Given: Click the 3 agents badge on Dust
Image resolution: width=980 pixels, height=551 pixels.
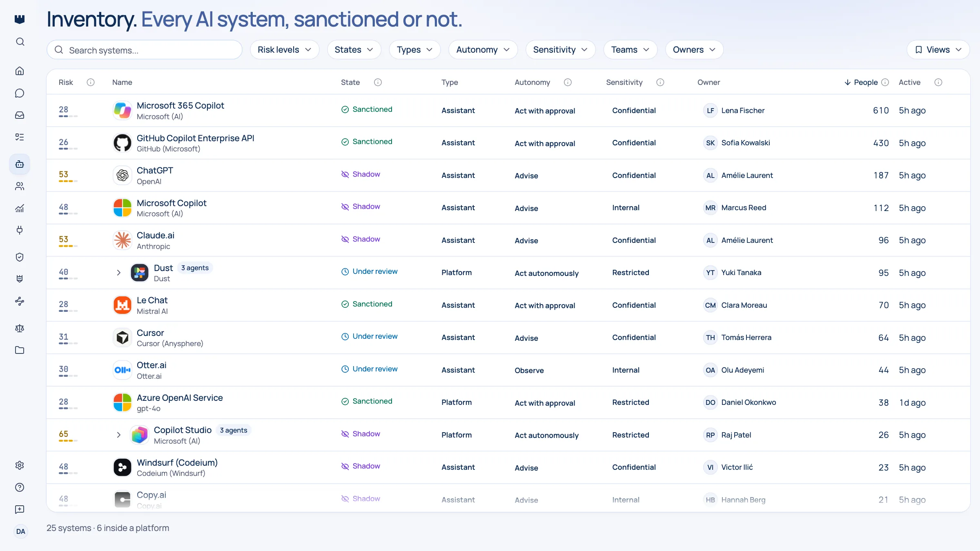Looking at the screenshot, I should [x=195, y=268].
